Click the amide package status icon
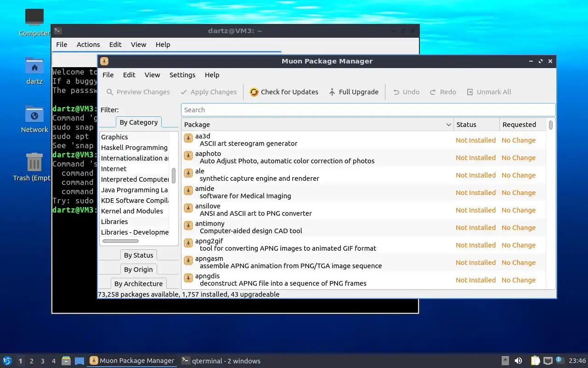The height and width of the screenshot is (368, 588). tap(188, 190)
